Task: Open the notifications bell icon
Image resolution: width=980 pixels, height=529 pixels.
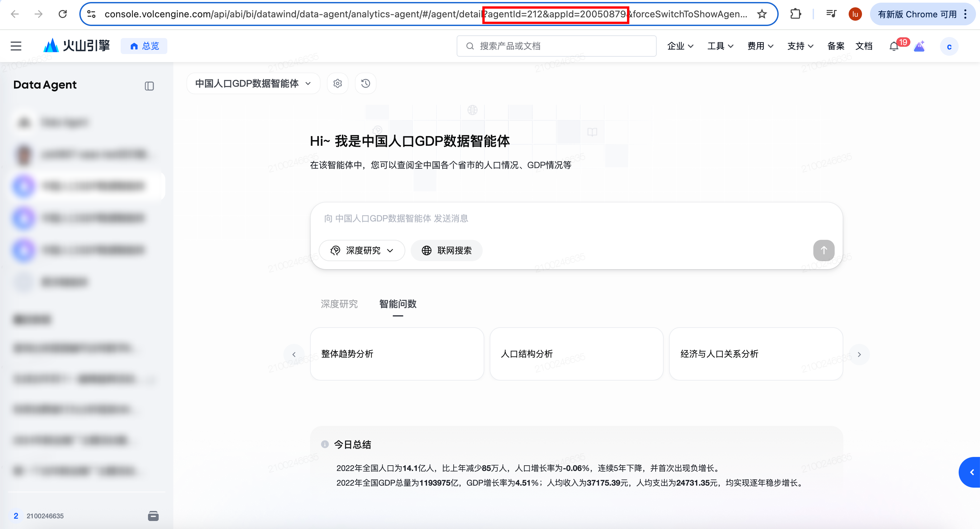Action: click(x=894, y=46)
